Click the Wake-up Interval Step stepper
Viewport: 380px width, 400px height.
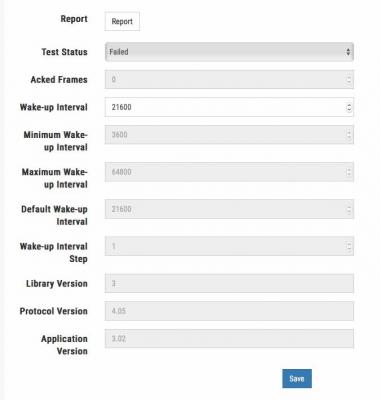point(349,247)
